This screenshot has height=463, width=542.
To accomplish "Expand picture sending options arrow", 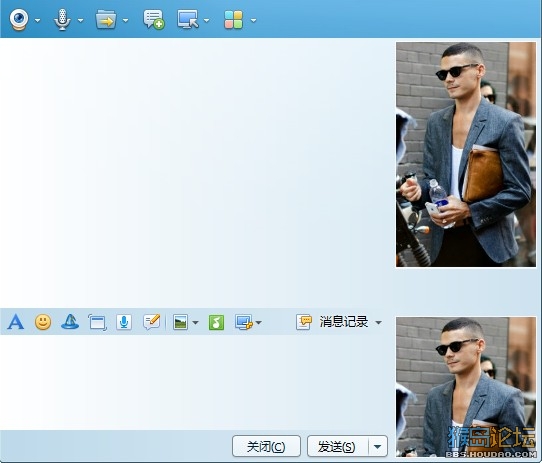I will (195, 323).
